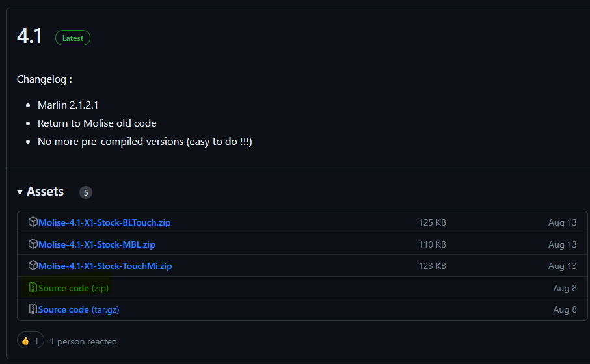Click package icon beside Molise-4.1-X1-Stock-BLTouch.zip
This screenshot has height=364, width=590.
tap(33, 222)
